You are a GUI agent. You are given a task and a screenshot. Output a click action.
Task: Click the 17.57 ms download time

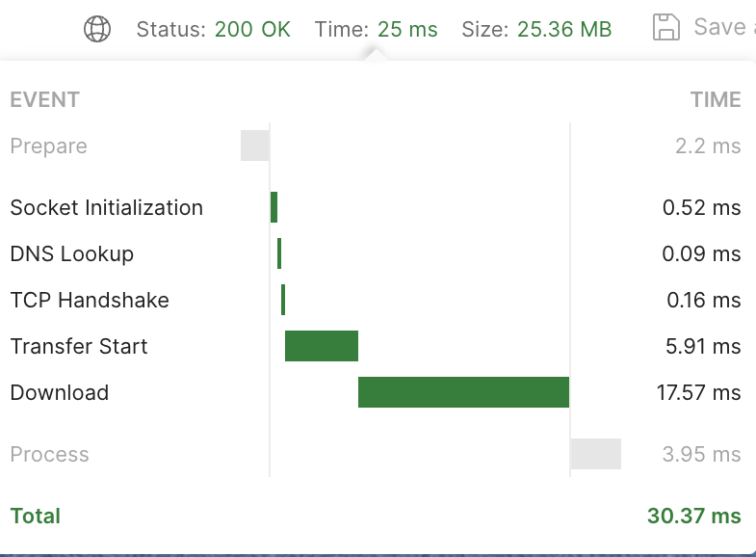[698, 392]
